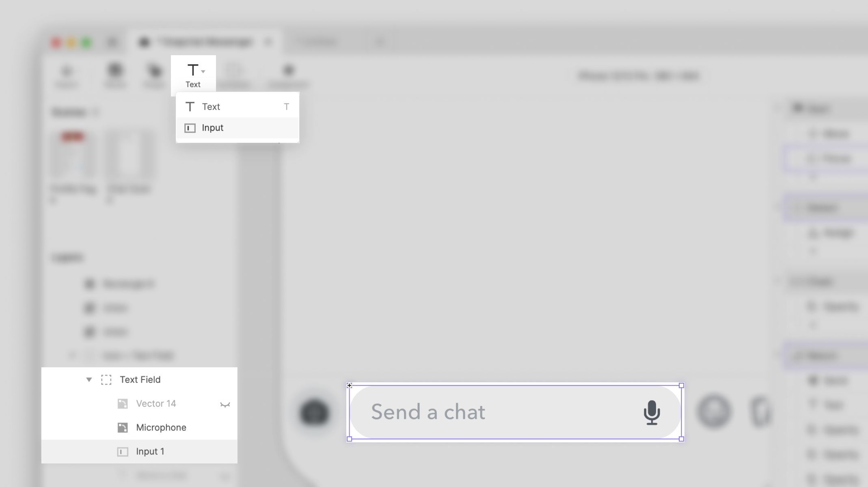Screen dimensions: 868x487
Task: Select the Input 1 layer item
Action: click(150, 451)
